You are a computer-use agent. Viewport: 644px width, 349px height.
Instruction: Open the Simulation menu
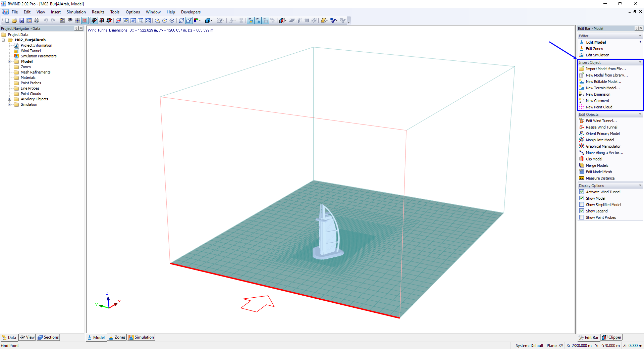(x=76, y=12)
